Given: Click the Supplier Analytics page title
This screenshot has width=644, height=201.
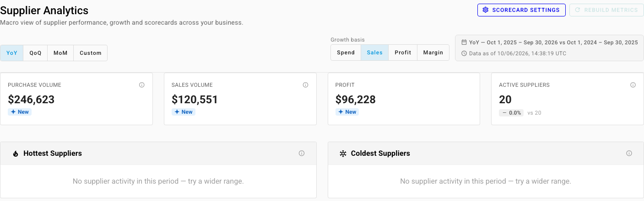Looking at the screenshot, I should pyautogui.click(x=44, y=11).
